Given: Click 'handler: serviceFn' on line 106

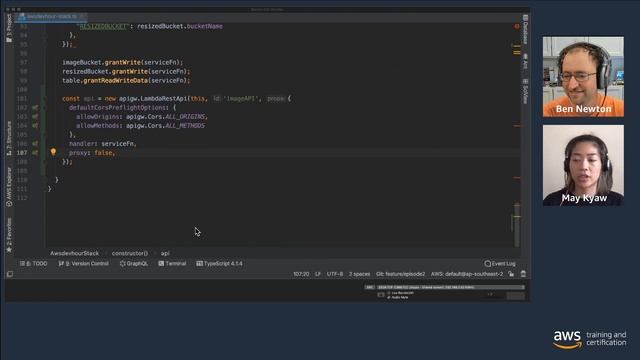Looking at the screenshot, I should pyautogui.click(x=101, y=144).
